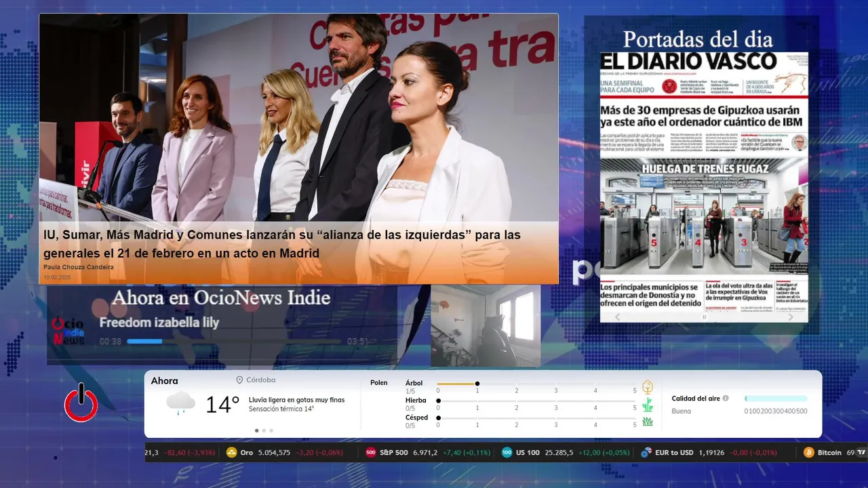Click the Ahora weather label
The width and height of the screenshot is (868, 488).
[x=165, y=381]
